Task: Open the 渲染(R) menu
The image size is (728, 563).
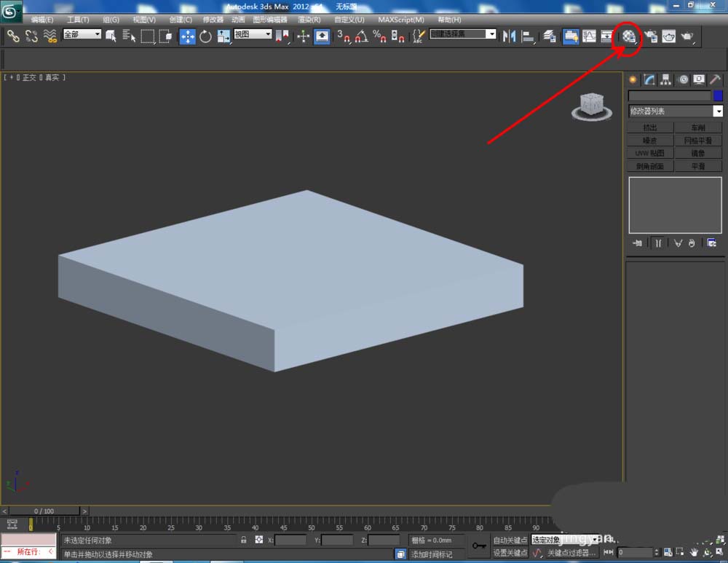Action: tap(309, 20)
